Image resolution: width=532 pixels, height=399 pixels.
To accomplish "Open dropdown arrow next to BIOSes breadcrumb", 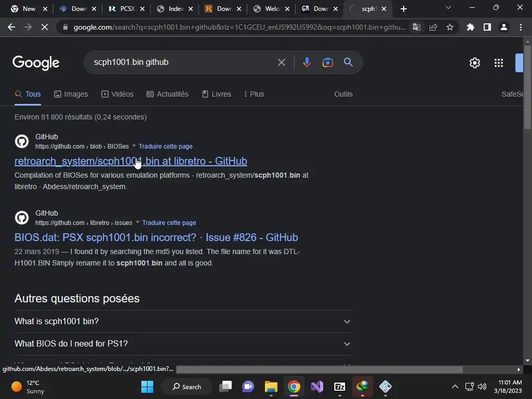I will click(x=134, y=146).
